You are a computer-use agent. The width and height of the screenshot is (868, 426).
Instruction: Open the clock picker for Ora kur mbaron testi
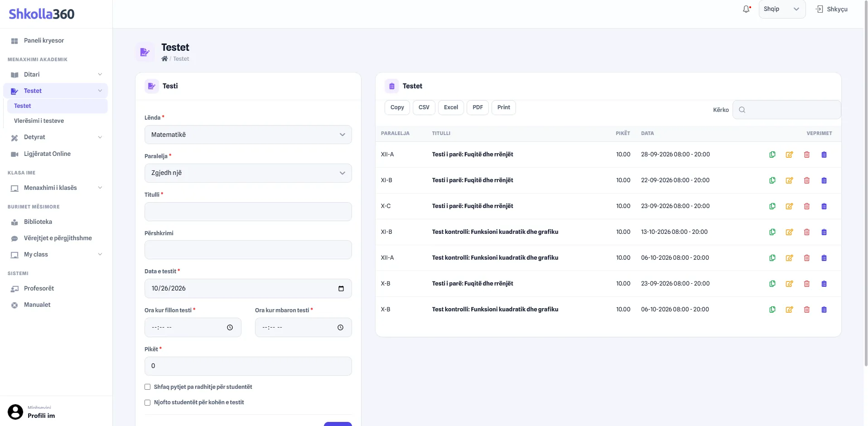tap(341, 328)
